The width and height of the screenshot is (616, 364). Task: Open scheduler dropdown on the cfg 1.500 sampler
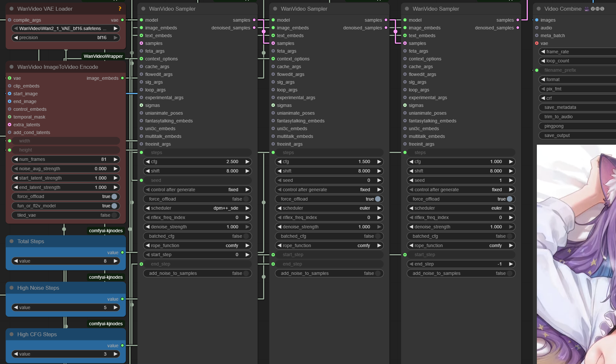pos(329,208)
